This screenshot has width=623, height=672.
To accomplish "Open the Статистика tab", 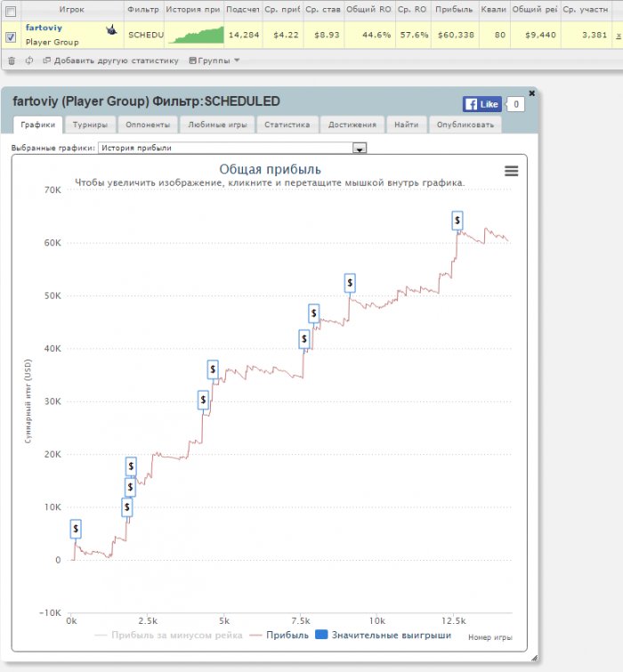I will pyautogui.click(x=287, y=125).
